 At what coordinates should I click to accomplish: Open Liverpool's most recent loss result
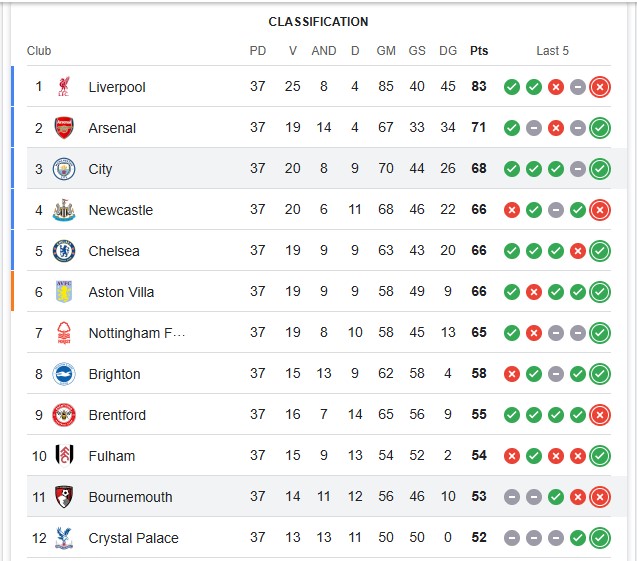[600, 87]
